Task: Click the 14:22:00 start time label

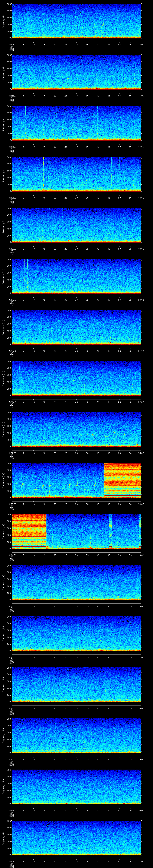Action: [x=12, y=453]
